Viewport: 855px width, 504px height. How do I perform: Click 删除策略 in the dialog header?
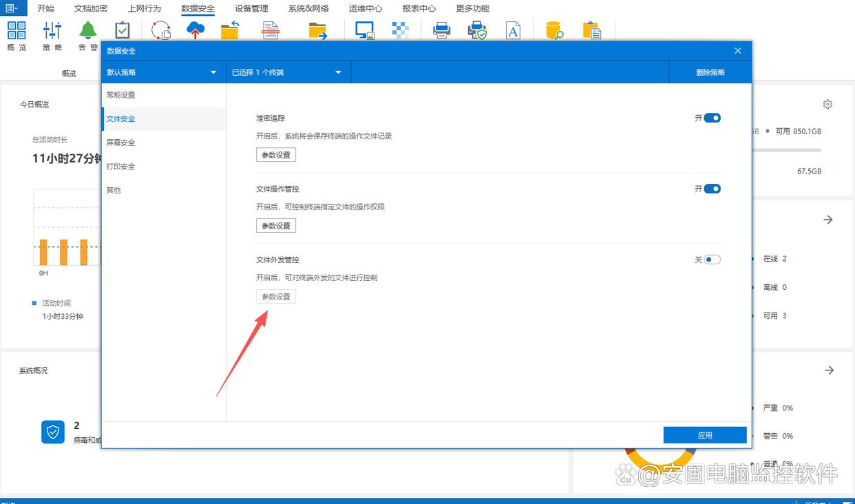[x=710, y=72]
